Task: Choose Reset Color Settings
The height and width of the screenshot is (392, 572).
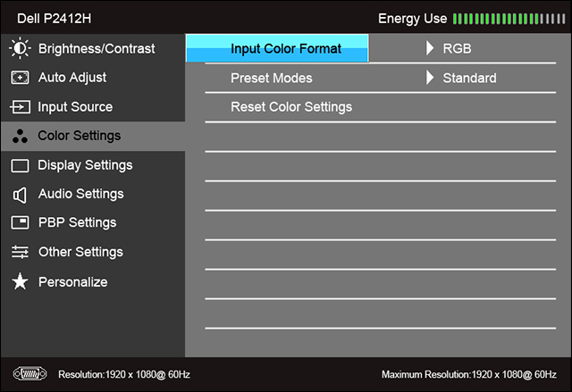Action: click(x=290, y=107)
